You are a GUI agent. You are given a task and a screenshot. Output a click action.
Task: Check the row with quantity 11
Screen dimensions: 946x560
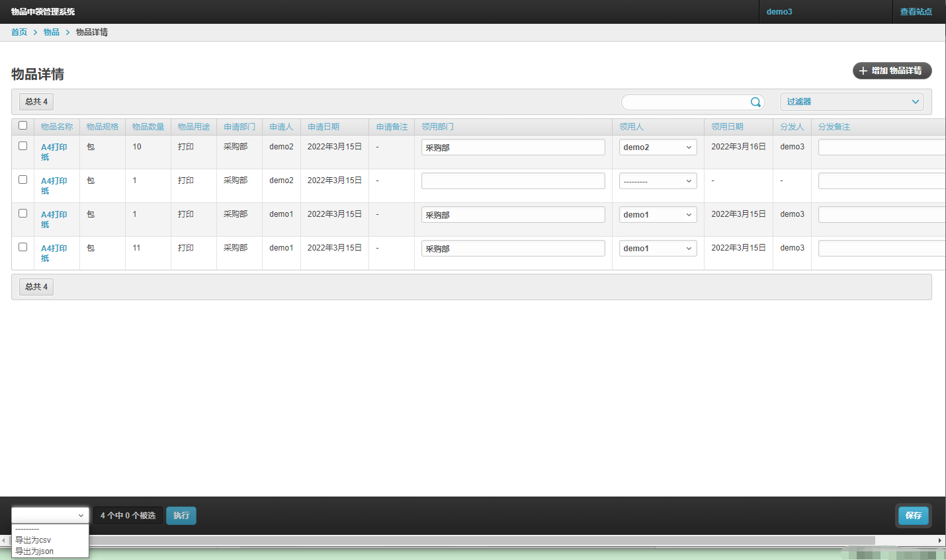[23, 247]
